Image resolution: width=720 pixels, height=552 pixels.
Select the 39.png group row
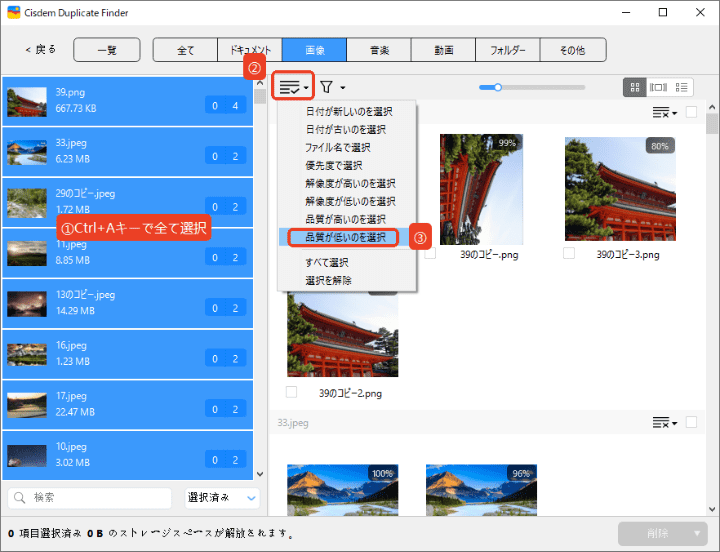coord(128,101)
